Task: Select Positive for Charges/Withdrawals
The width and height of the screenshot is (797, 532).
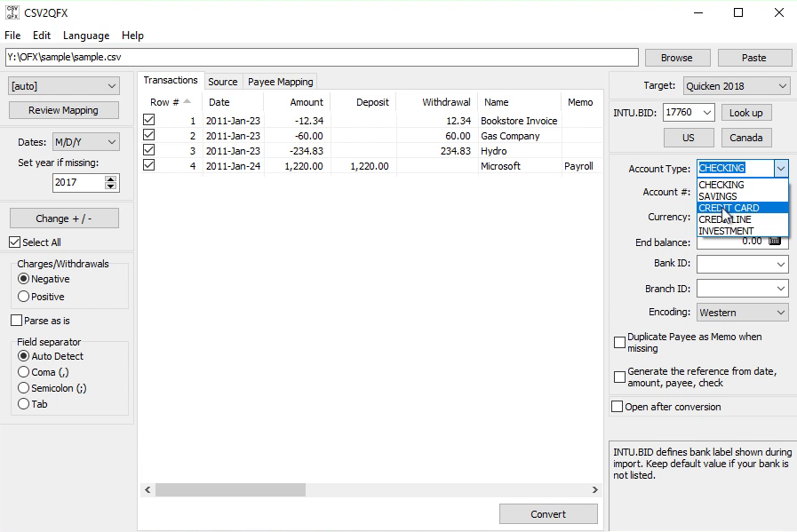Action: click(23, 297)
